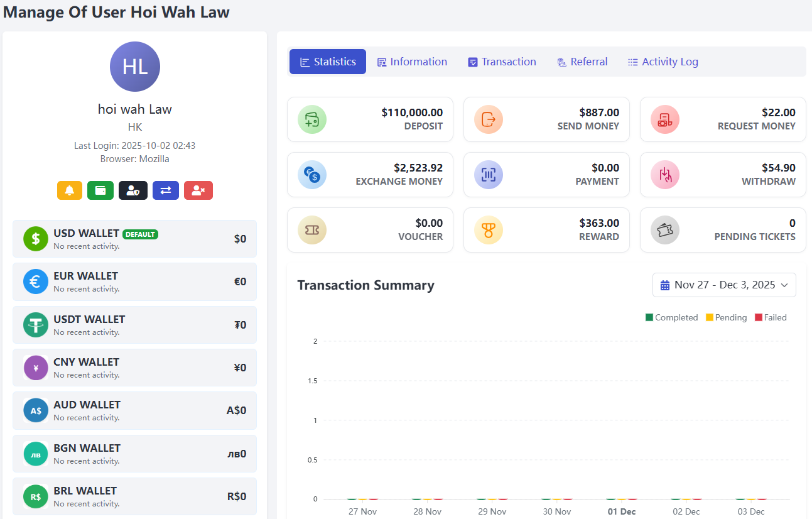The height and width of the screenshot is (519, 812).
Task: Go to the Activity Log tab
Action: tap(663, 62)
